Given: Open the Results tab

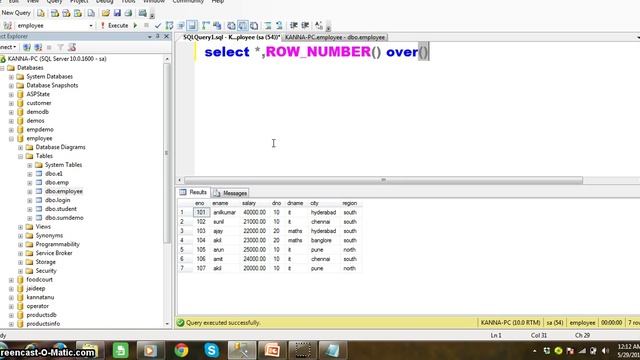Looking at the screenshot, I should [x=194, y=192].
